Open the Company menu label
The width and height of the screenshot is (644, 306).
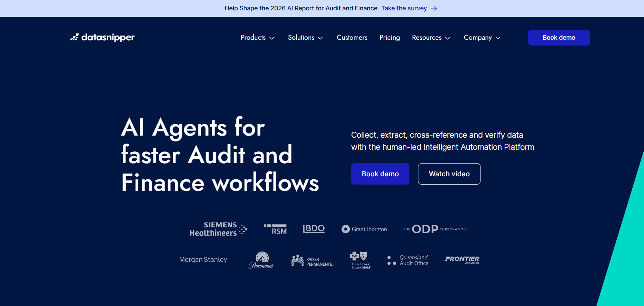click(478, 37)
